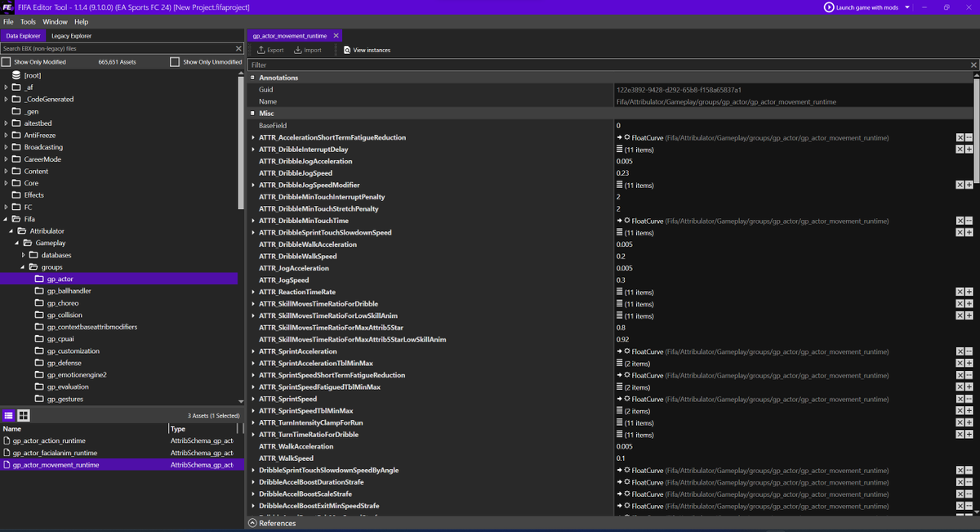Open options for ATTR_DribbleMinTouchTime reference
The height and width of the screenshot is (532, 980).
click(x=969, y=221)
